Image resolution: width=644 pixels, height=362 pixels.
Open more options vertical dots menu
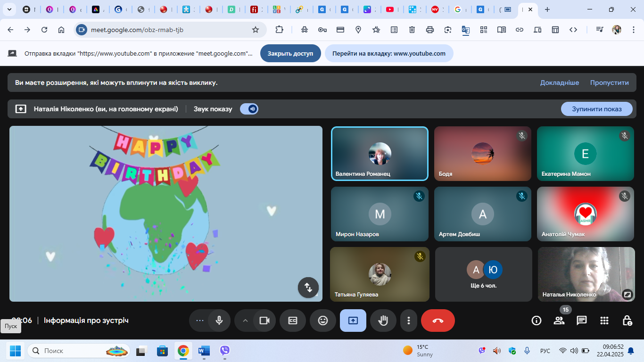click(409, 321)
